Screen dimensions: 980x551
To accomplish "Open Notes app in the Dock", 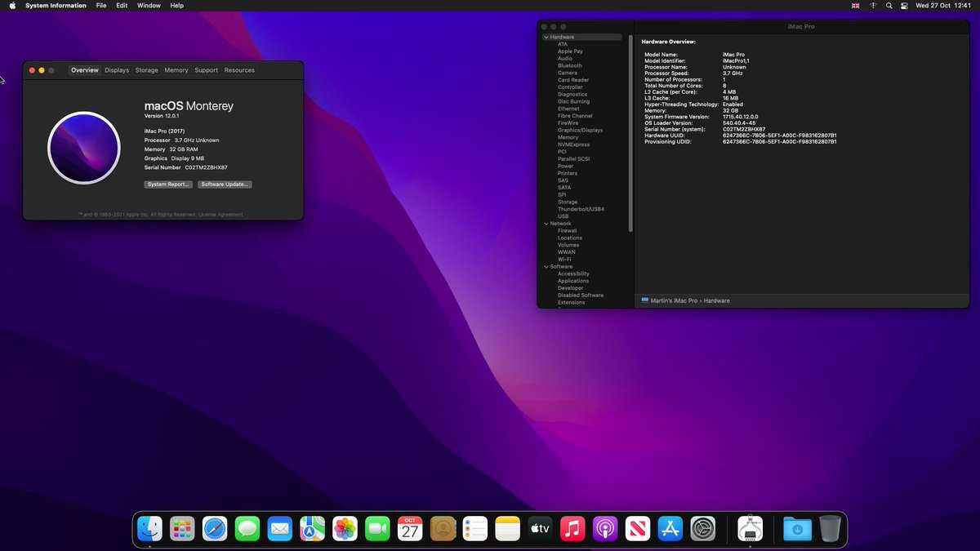I will [507, 529].
